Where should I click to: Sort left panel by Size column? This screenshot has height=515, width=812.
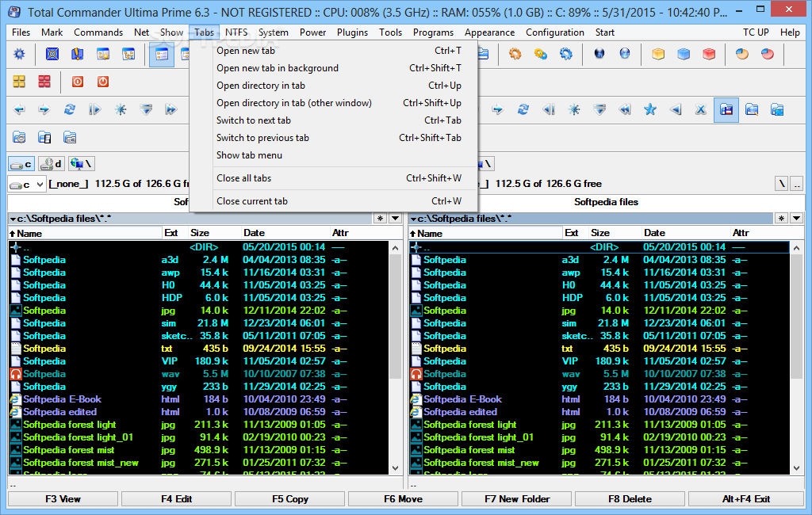pos(214,233)
